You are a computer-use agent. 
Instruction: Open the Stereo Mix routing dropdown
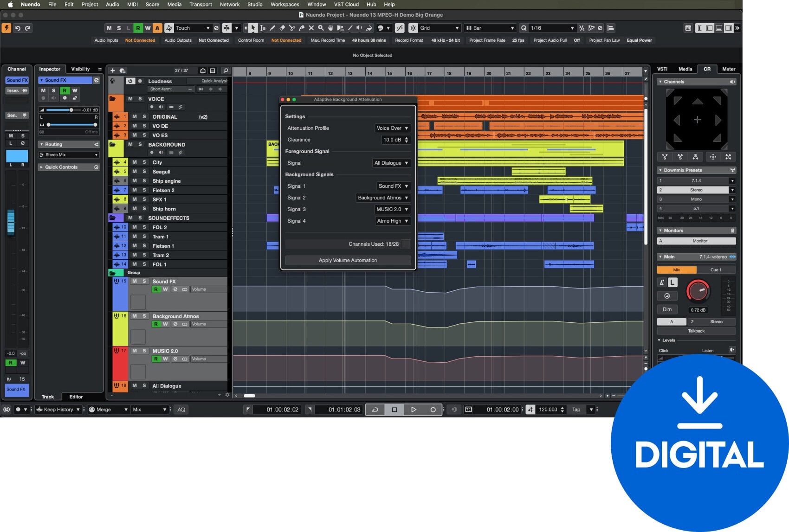(x=68, y=154)
